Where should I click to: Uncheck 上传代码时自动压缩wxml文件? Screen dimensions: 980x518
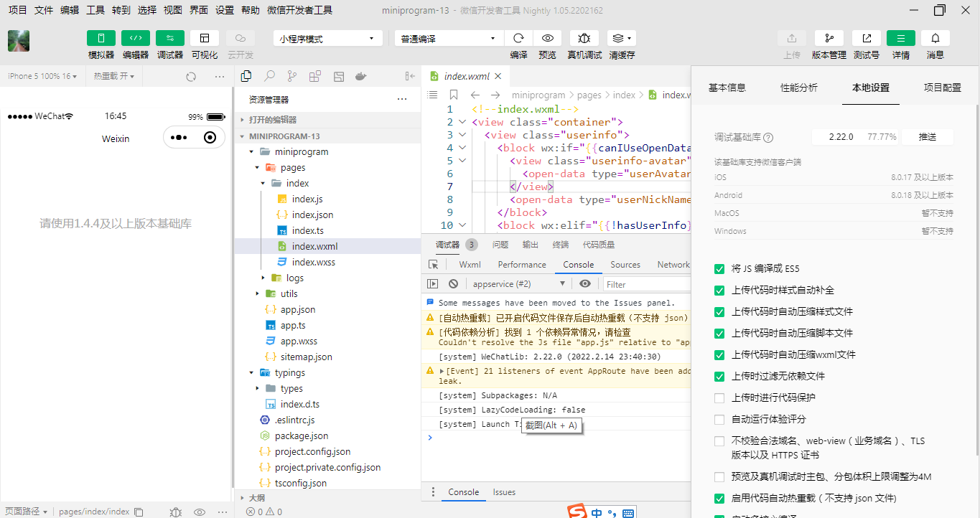[x=719, y=355]
